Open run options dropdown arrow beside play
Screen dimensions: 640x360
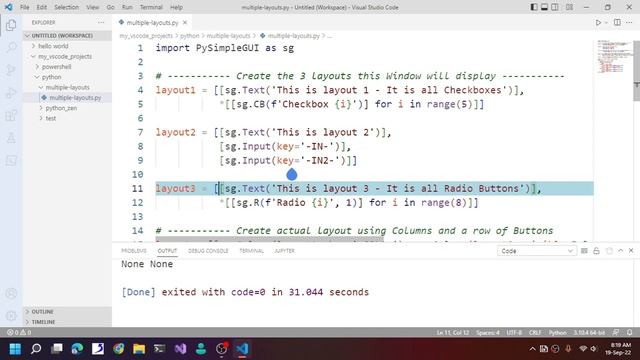(607, 23)
